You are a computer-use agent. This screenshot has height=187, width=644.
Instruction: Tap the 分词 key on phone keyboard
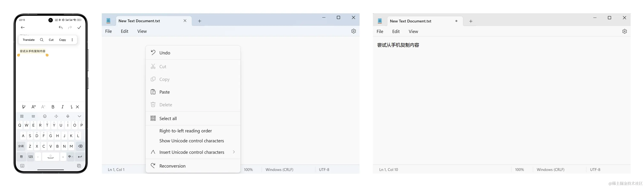pos(21,146)
